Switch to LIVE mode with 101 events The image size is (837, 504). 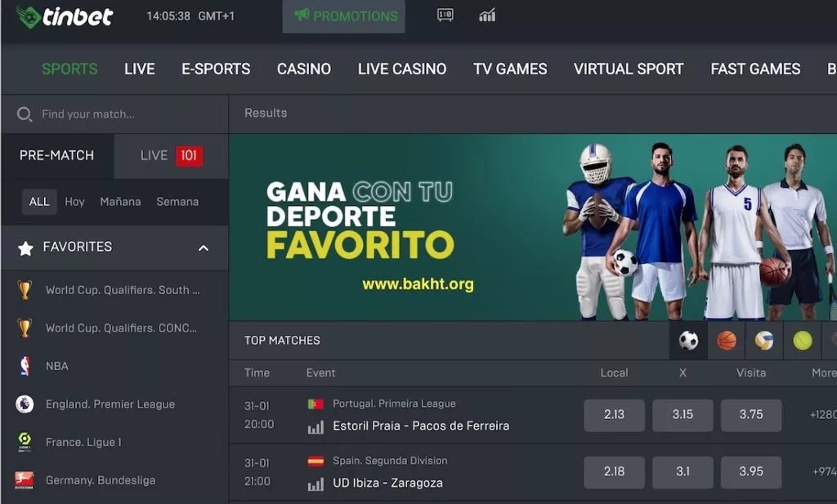pos(172,156)
